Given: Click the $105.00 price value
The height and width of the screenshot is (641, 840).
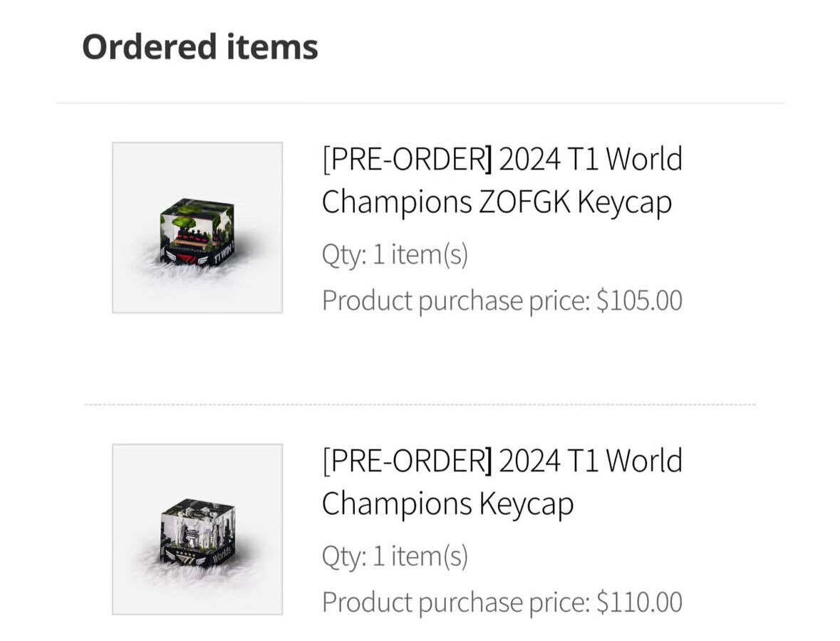Looking at the screenshot, I should click(x=639, y=301).
